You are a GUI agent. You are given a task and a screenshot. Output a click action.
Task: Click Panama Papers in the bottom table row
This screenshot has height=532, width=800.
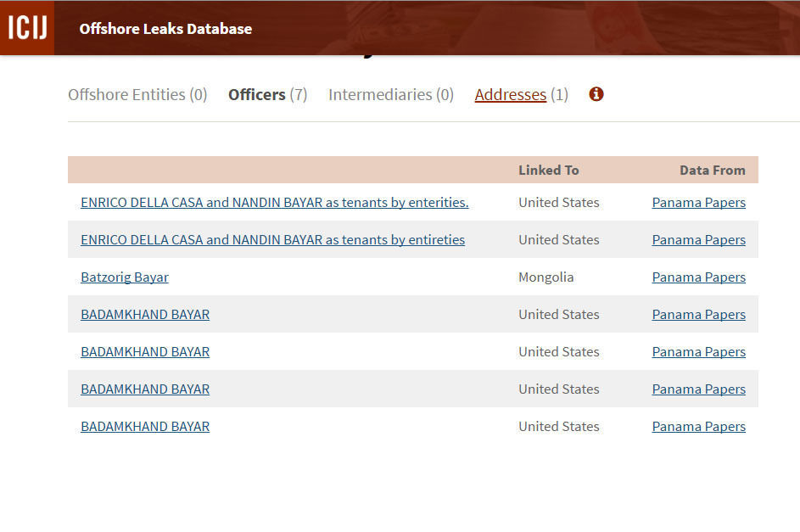[x=698, y=427]
